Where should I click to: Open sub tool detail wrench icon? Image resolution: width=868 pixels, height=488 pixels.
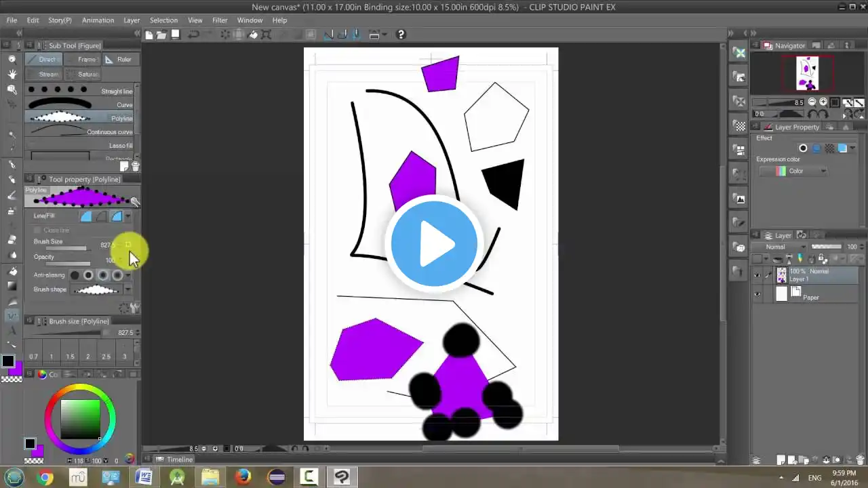point(135,201)
